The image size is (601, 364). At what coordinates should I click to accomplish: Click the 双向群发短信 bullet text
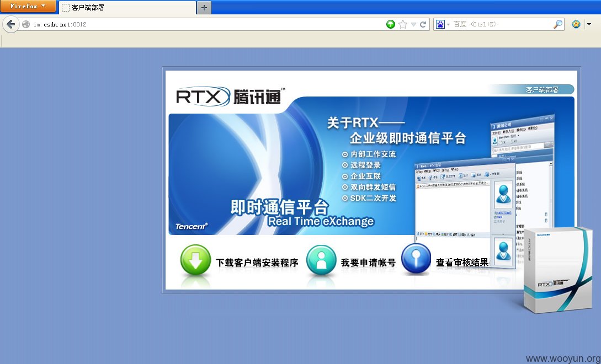[373, 187]
